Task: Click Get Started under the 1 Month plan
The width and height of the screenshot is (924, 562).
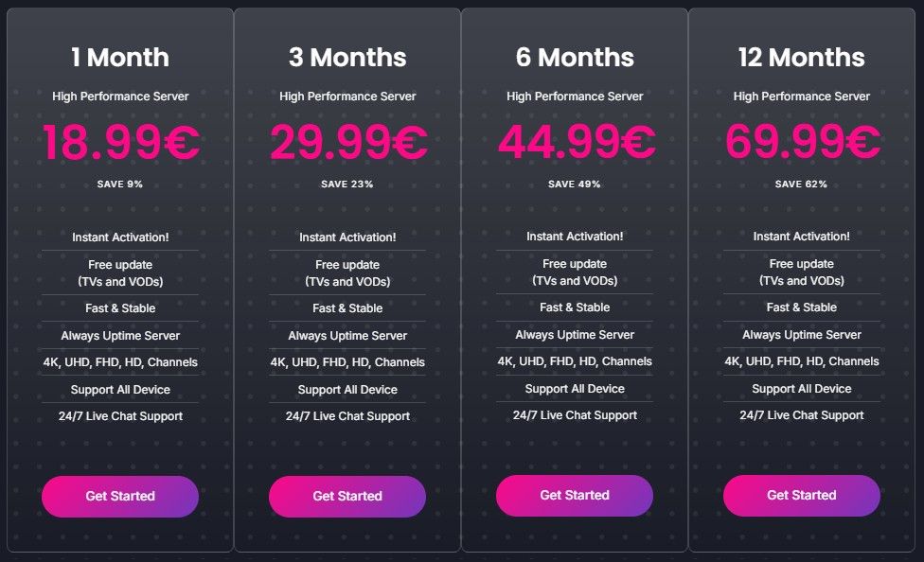Action: (x=119, y=496)
